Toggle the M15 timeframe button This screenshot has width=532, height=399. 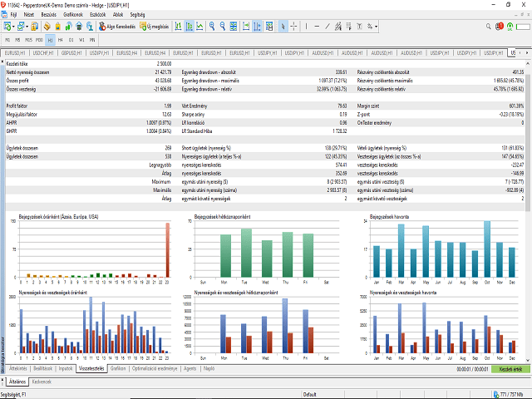click(29, 39)
